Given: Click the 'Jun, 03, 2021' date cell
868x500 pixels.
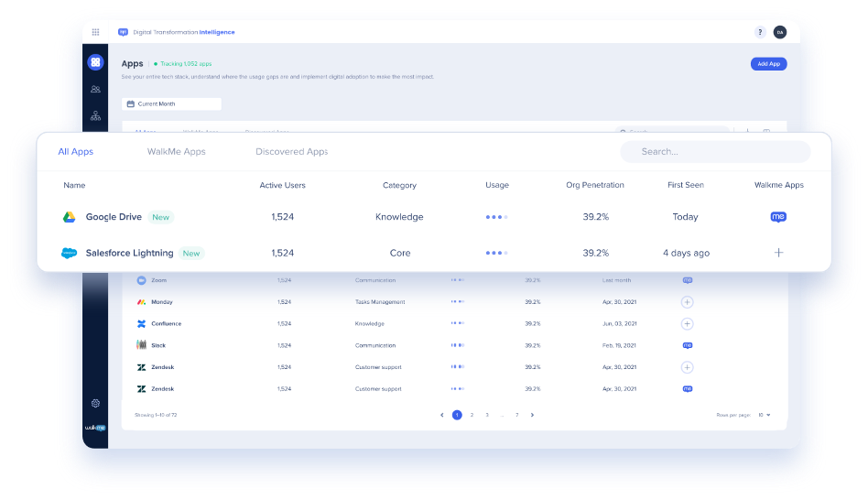Looking at the screenshot, I should coord(620,324).
